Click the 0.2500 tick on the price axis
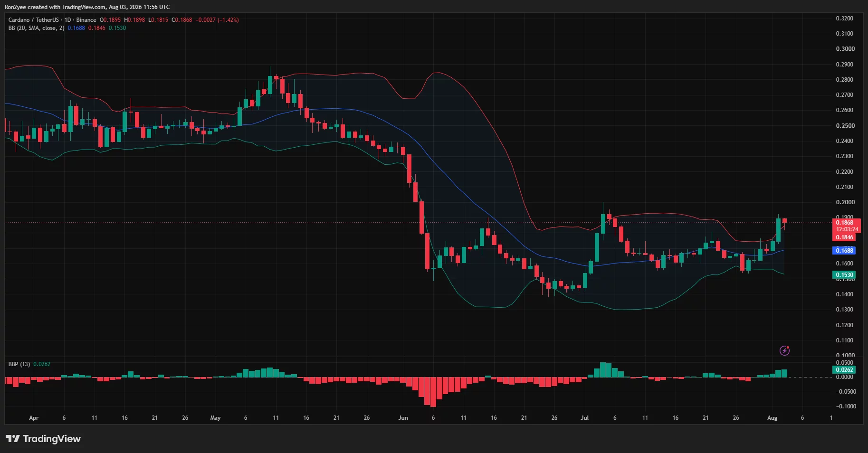868x453 pixels. [x=845, y=126]
